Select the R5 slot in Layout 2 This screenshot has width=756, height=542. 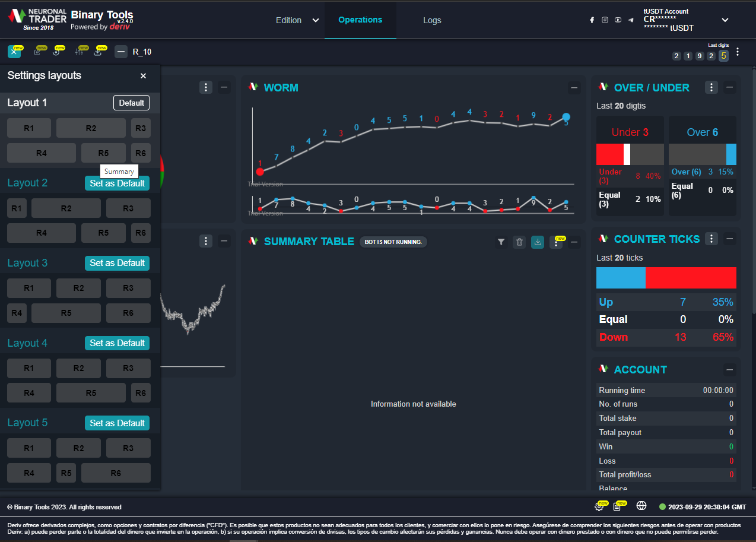pos(103,233)
